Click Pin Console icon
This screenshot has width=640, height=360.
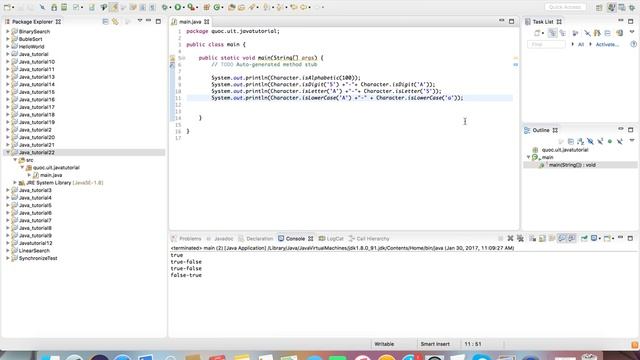coord(584,238)
